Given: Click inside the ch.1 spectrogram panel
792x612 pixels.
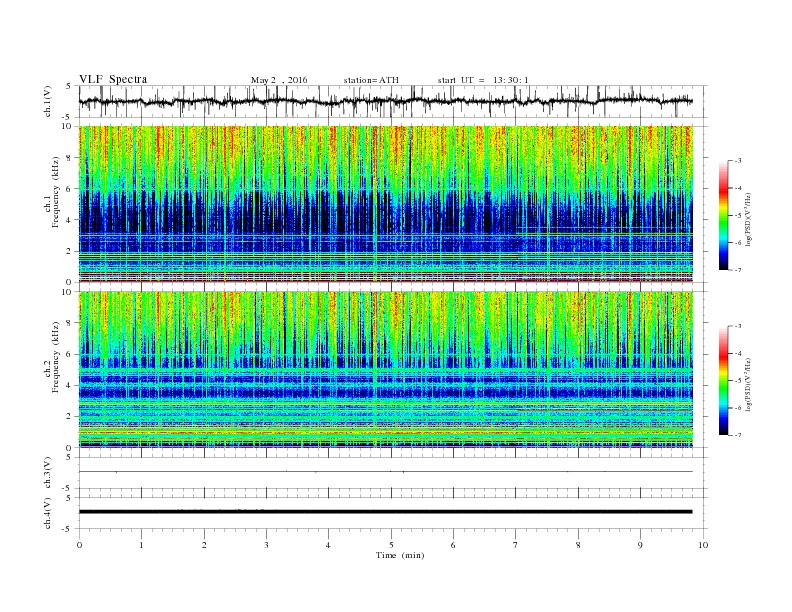Looking at the screenshot, I should click(385, 203).
